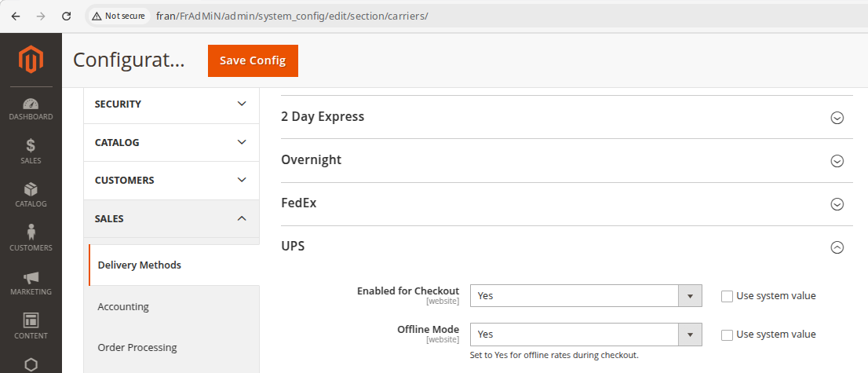Check Use system value for Offline Mode
The height and width of the screenshot is (373, 868).
(727, 335)
